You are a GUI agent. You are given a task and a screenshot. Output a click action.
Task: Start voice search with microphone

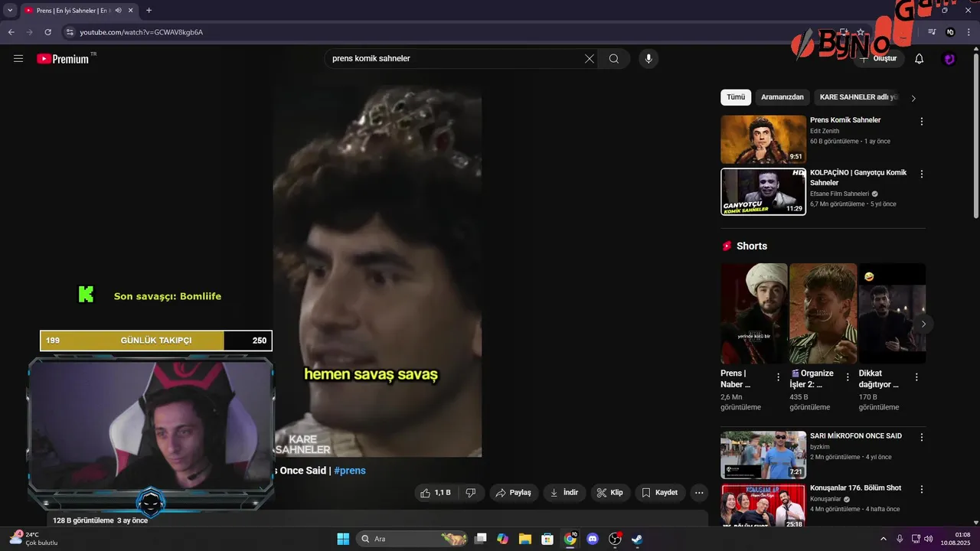pyautogui.click(x=648, y=59)
